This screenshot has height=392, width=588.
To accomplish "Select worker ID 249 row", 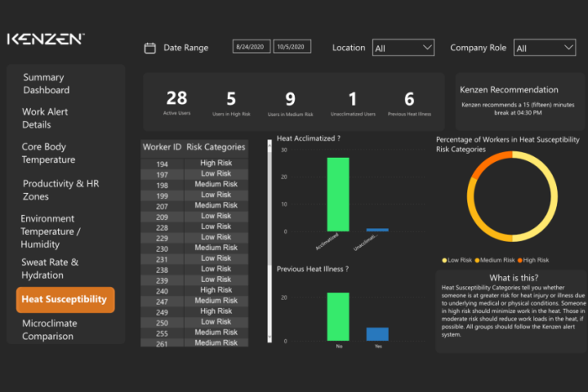I will pos(194,311).
